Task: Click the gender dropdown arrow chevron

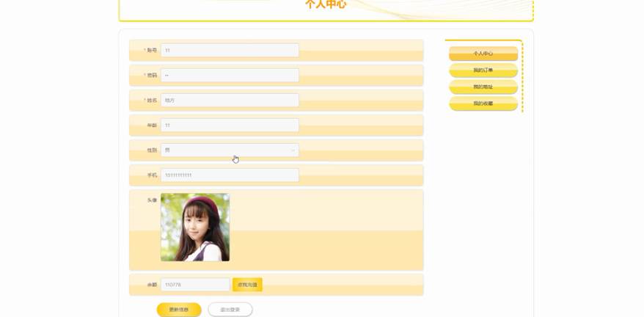Action: (293, 150)
